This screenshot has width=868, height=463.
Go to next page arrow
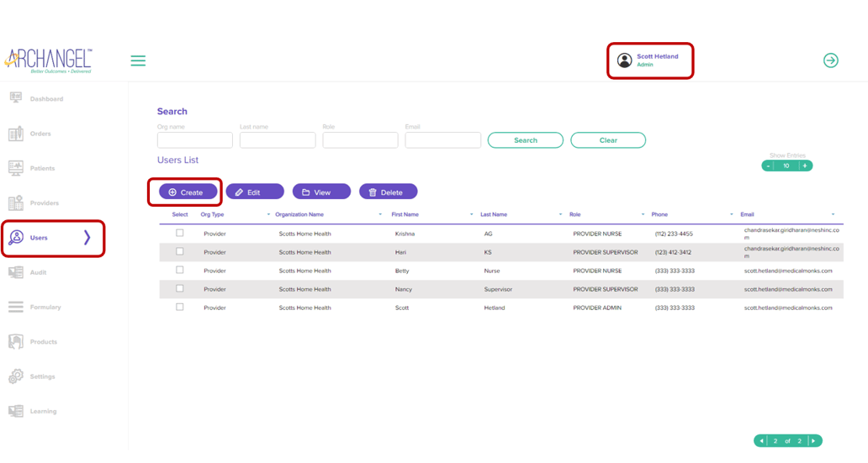point(813,441)
